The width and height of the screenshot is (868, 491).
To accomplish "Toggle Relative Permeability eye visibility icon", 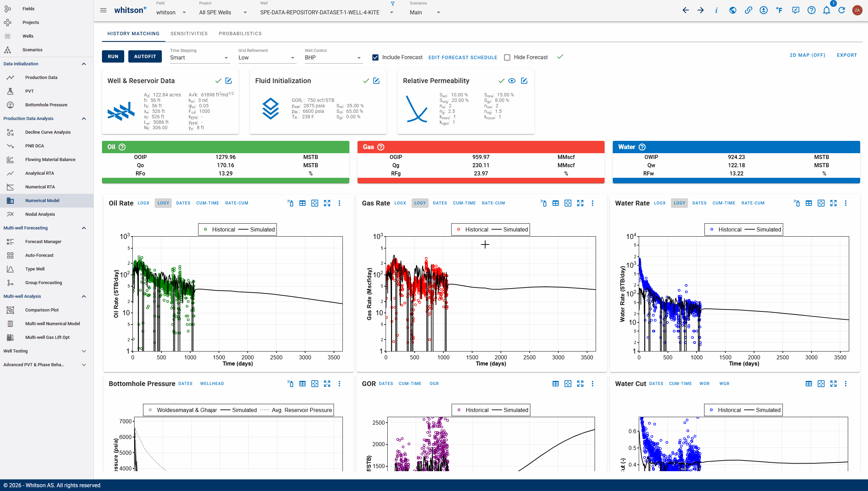I will coord(512,81).
